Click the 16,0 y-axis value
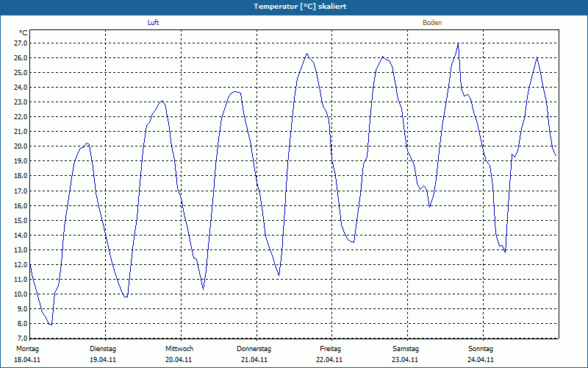 (x=21, y=206)
